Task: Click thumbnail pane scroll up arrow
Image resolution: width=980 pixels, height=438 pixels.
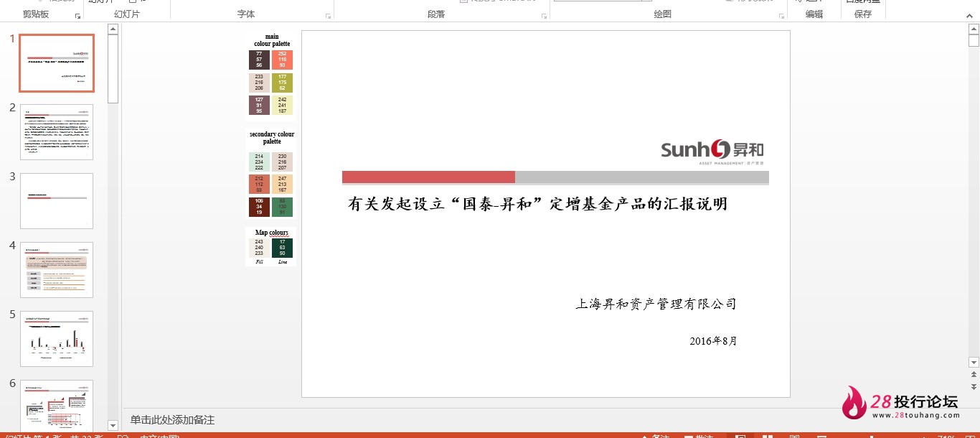Action: 113,29
